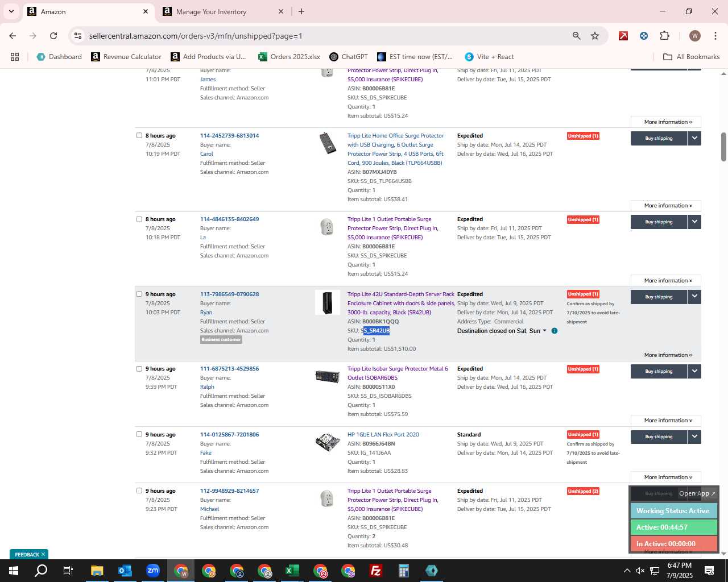This screenshot has width=728, height=582.
Task: Expand More information for Carol's order
Action: tap(665, 206)
